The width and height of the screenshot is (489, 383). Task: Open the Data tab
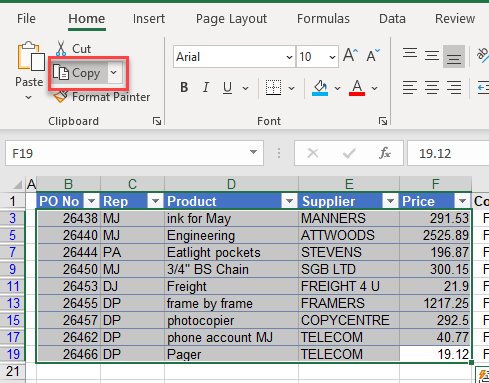click(x=392, y=19)
